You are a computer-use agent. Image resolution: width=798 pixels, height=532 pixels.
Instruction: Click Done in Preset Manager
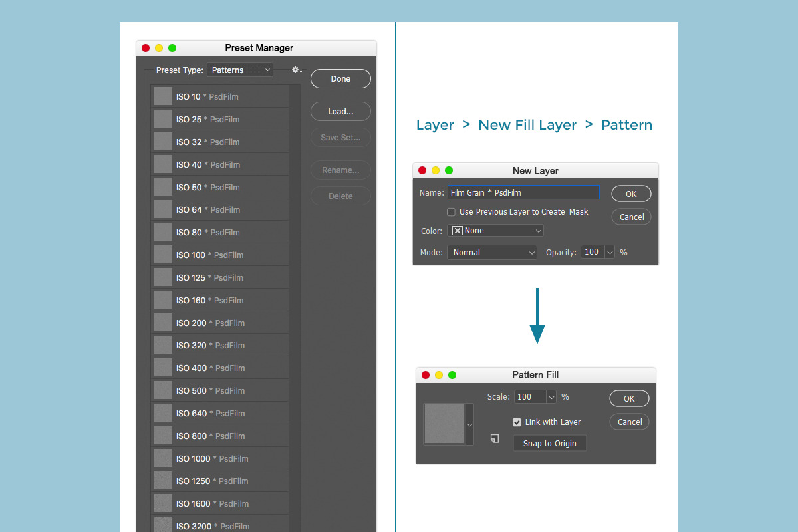340,78
